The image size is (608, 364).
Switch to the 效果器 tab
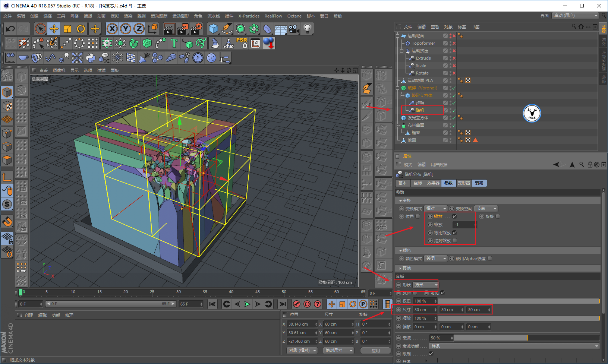433,183
